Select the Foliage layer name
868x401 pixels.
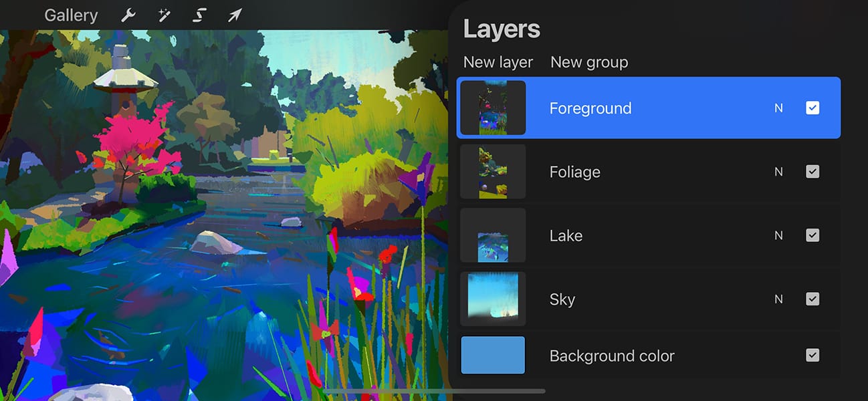coord(575,172)
